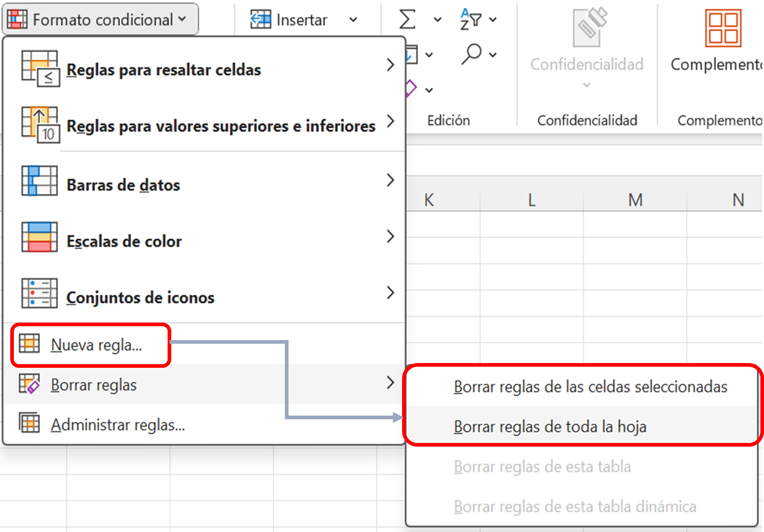This screenshot has height=532, width=764.
Task: Click the Formato condicional icon
Action: coord(17,19)
